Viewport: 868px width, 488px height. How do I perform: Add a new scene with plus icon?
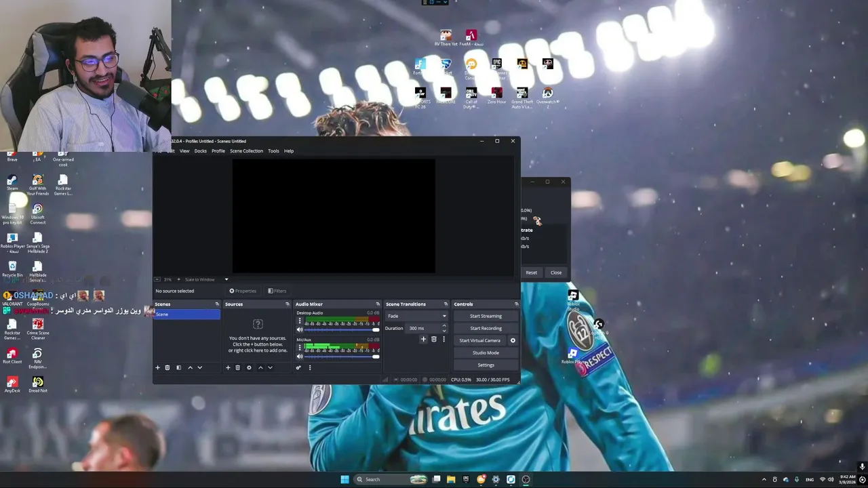coord(157,367)
